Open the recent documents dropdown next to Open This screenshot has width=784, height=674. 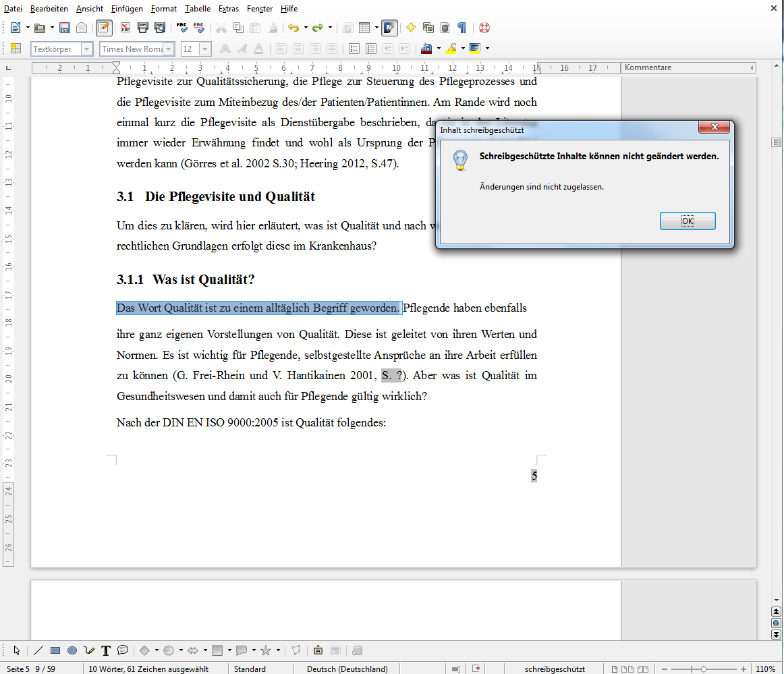pyautogui.click(x=52, y=28)
